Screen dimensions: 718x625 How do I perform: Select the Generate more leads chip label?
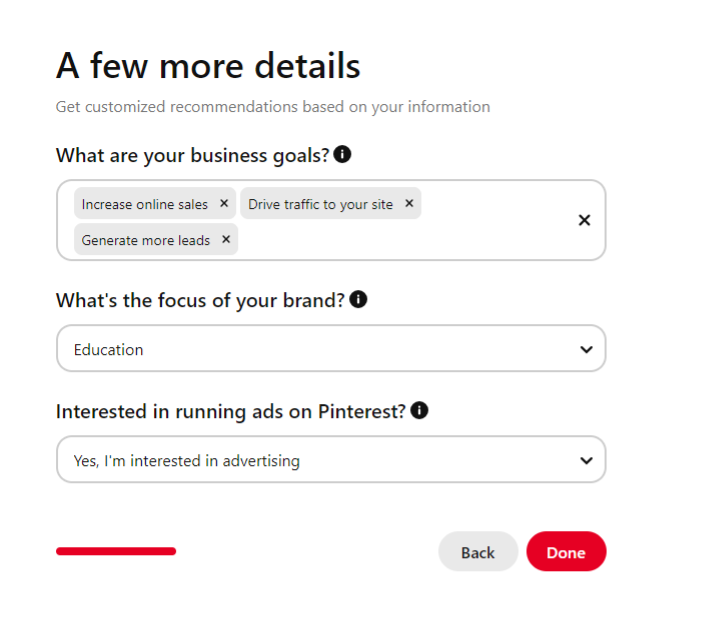pos(146,240)
